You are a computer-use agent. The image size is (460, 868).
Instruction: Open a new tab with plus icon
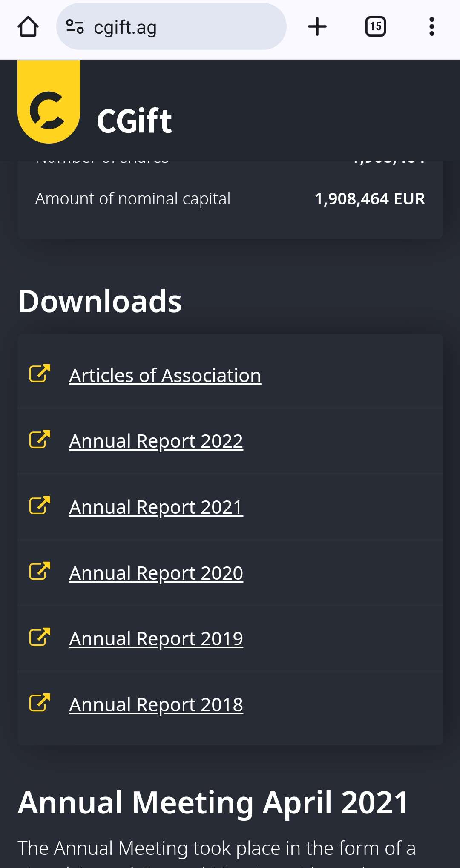317,27
